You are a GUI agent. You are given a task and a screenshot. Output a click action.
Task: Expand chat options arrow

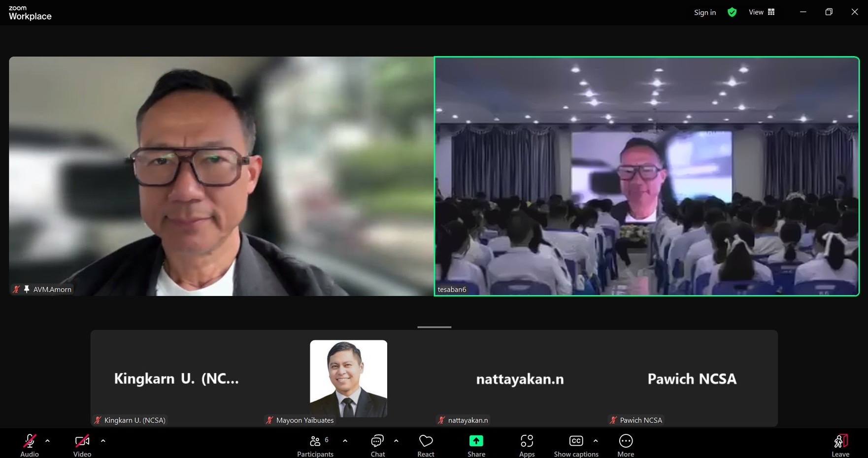pyautogui.click(x=396, y=441)
